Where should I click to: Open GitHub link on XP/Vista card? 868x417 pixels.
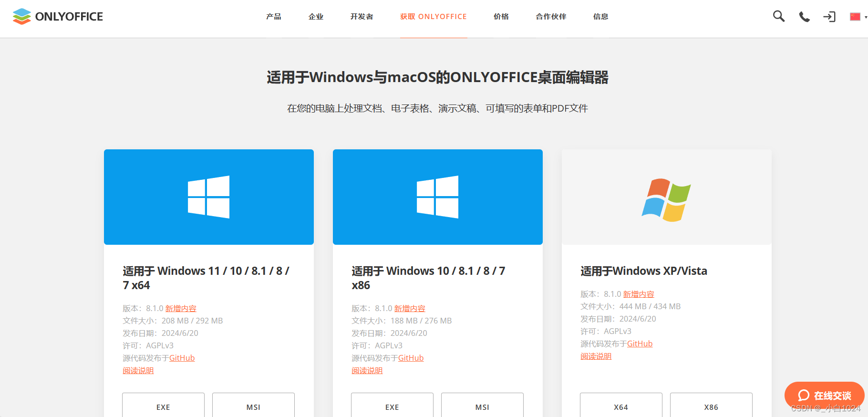click(x=640, y=344)
